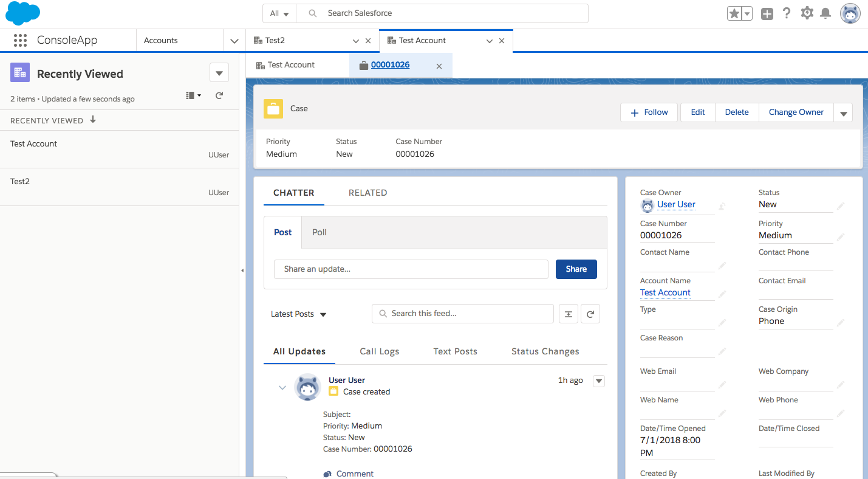The image size is (868, 479).
Task: Open Test2 in the recent list
Action: tap(20, 182)
